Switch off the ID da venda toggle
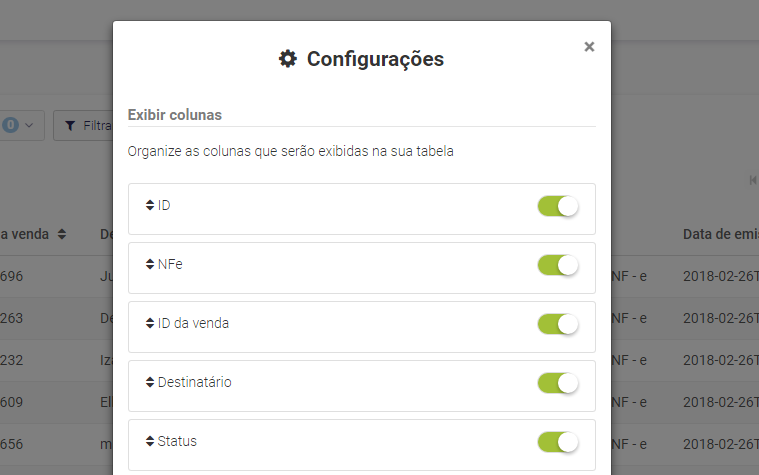Viewport: 759px width, 475px height. (x=558, y=324)
